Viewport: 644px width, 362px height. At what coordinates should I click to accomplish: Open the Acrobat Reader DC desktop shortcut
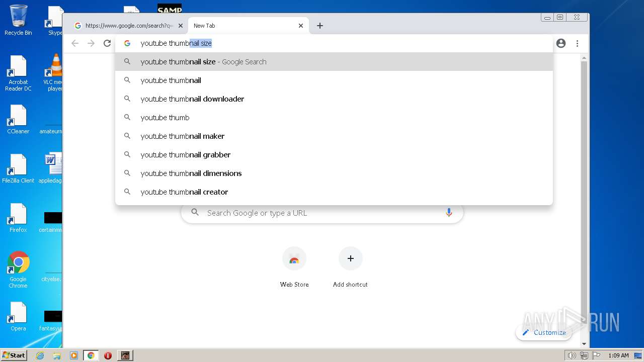coord(18,73)
